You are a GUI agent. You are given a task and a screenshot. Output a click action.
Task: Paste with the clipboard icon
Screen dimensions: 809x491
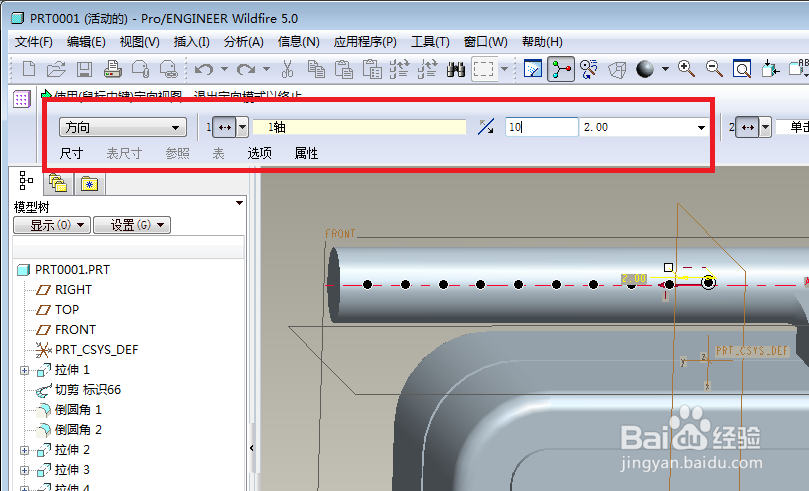tap(344, 69)
